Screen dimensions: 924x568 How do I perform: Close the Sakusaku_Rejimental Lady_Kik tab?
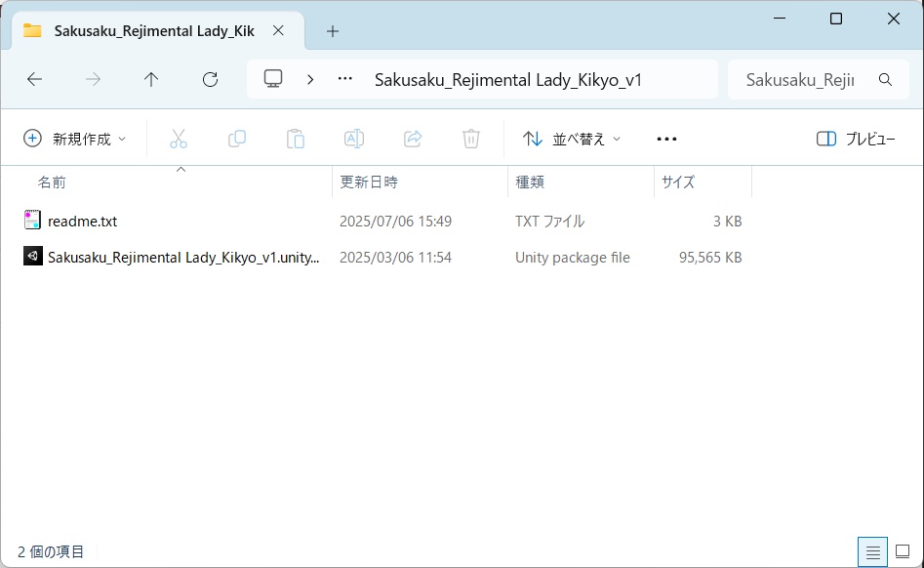[278, 30]
